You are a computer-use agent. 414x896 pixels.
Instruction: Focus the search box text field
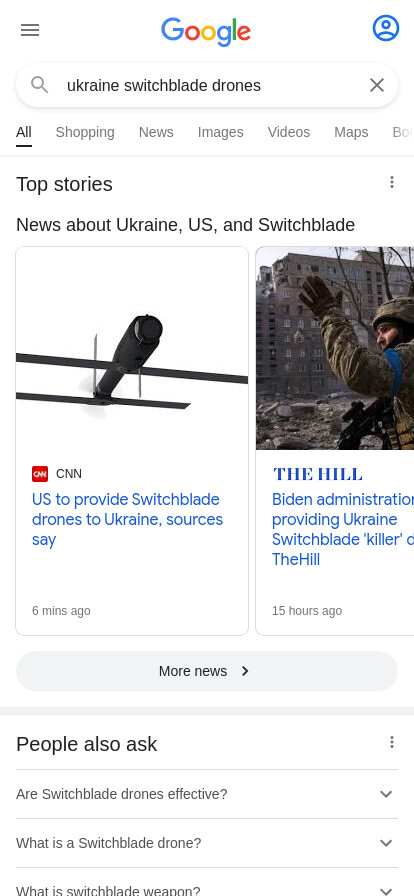pyautogui.click(x=212, y=85)
